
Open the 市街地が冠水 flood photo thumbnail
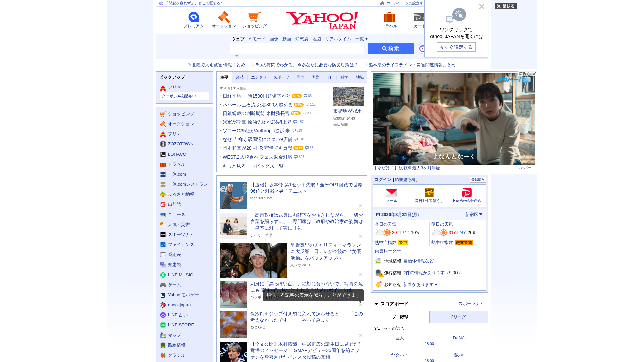tap(348, 97)
